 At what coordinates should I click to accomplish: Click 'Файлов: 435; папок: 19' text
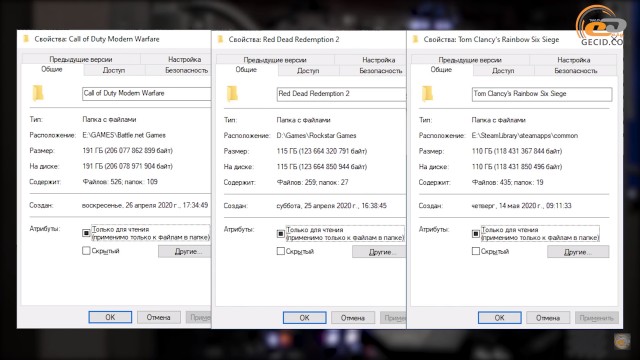tap(508, 182)
